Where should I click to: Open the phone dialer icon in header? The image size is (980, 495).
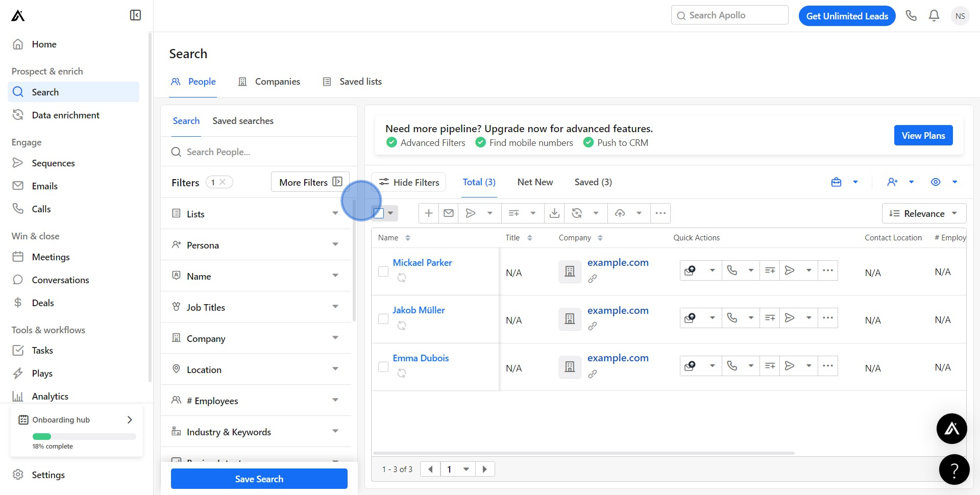click(x=911, y=16)
